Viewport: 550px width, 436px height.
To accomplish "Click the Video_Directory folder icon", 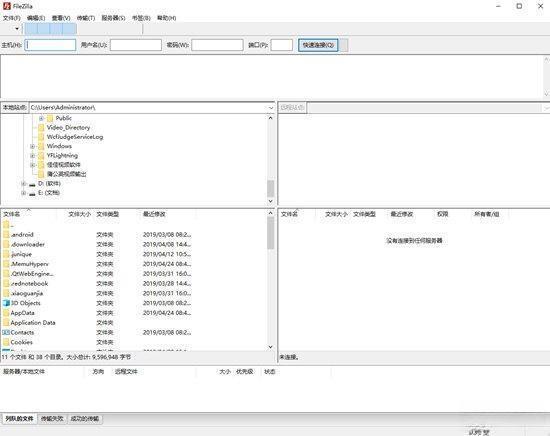I will point(41,128).
